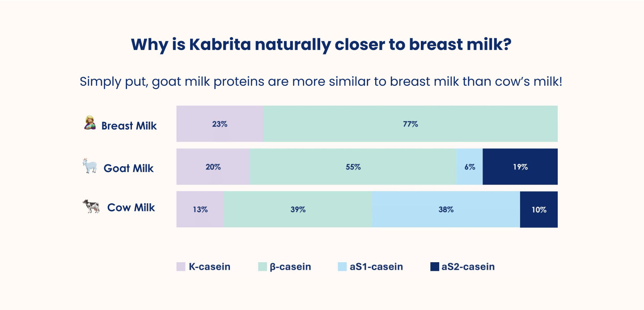This screenshot has width=644, height=310.
Task: Click the β-casein legend color square
Action: (263, 267)
